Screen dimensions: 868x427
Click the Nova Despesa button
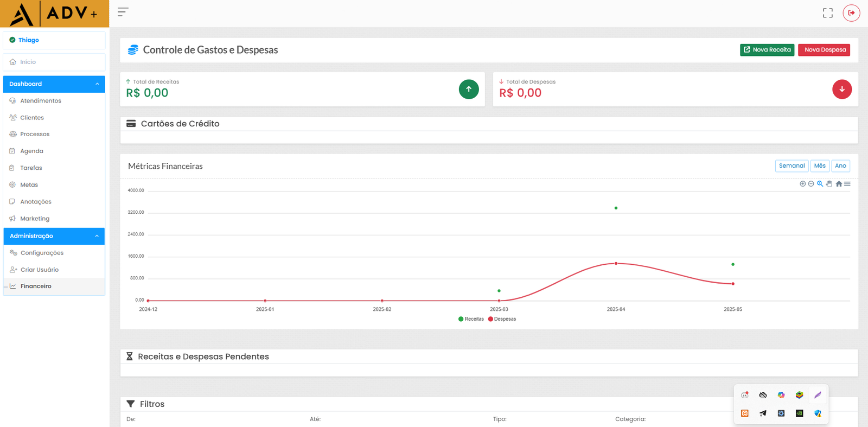(824, 50)
